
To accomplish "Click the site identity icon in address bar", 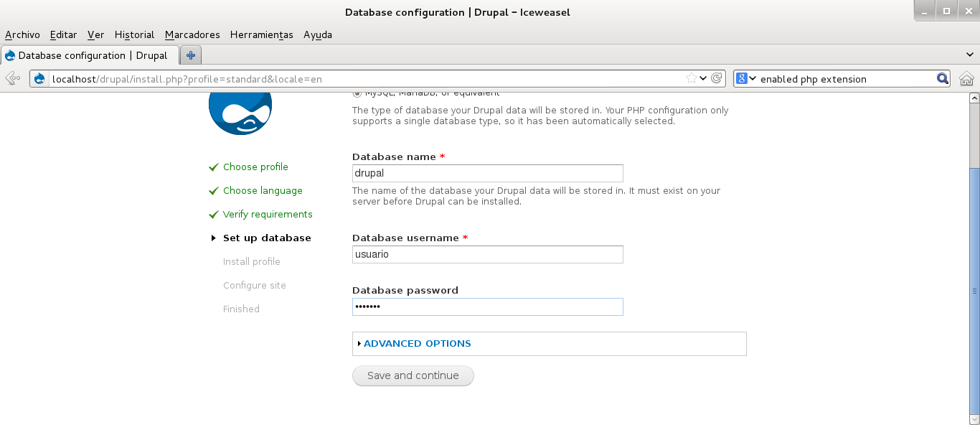I will [x=41, y=78].
